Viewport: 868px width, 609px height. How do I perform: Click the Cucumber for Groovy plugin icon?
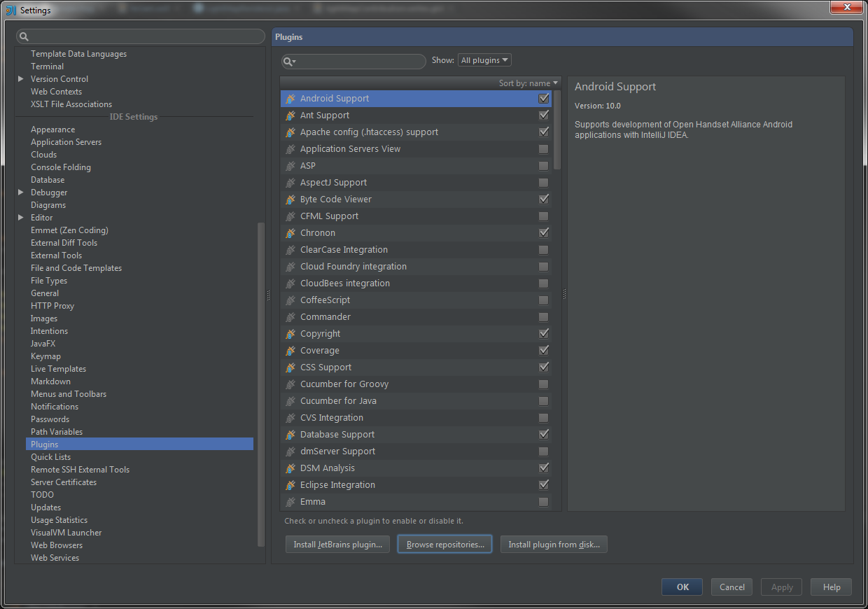pos(290,384)
